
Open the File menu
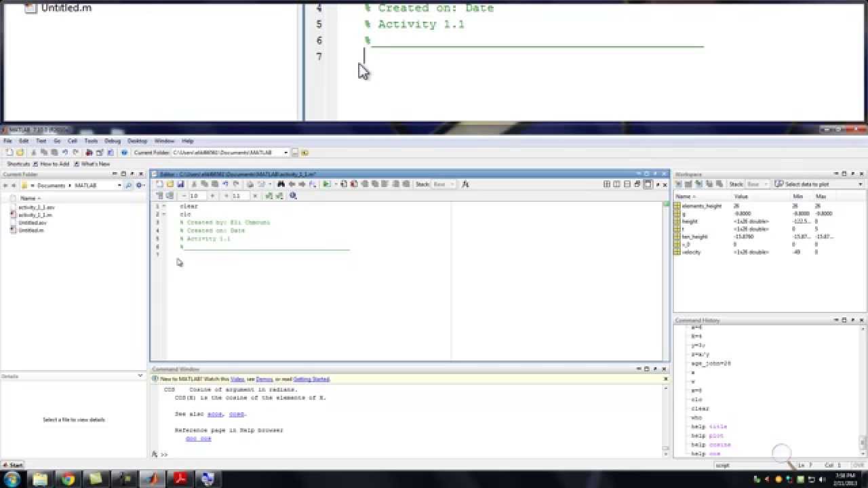tap(7, 141)
